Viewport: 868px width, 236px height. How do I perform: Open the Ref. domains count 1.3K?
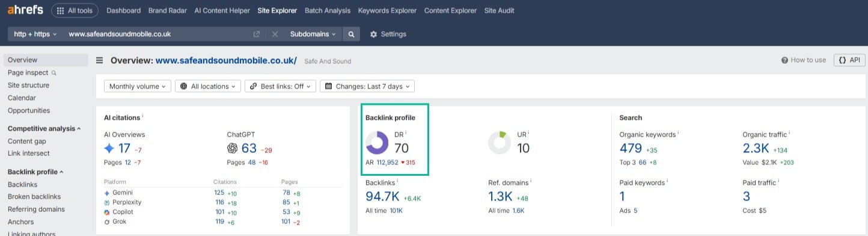(x=500, y=196)
